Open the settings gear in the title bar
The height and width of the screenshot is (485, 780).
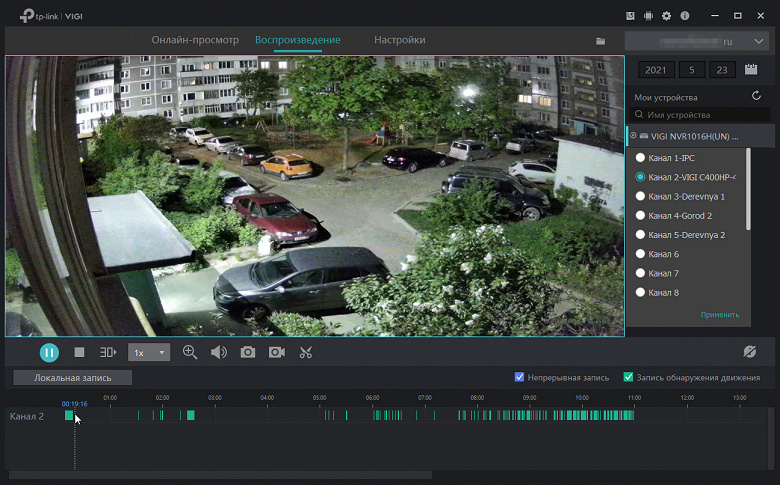tap(667, 16)
